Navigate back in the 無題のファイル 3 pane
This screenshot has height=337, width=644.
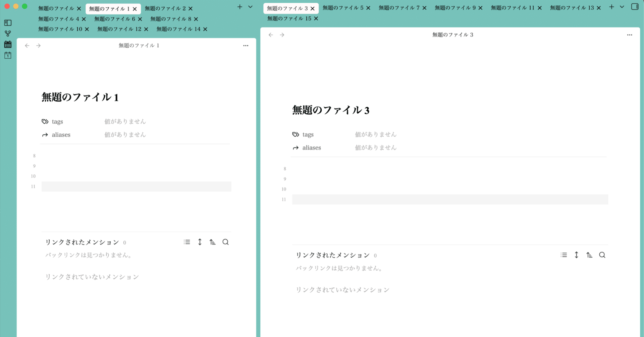pyautogui.click(x=271, y=35)
